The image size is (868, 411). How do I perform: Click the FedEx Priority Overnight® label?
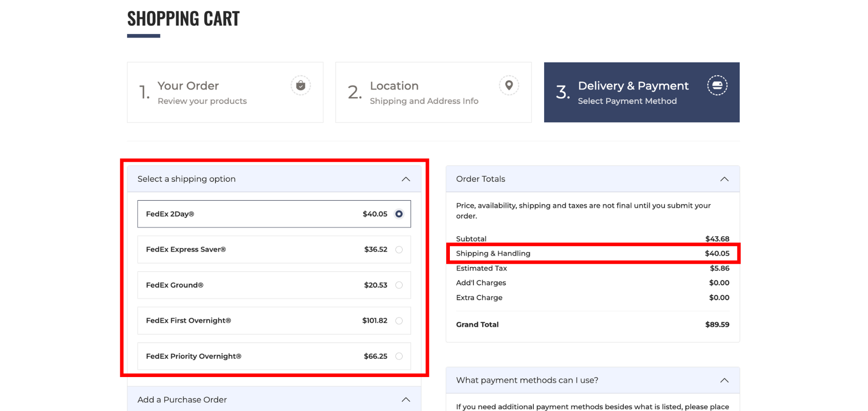(194, 356)
